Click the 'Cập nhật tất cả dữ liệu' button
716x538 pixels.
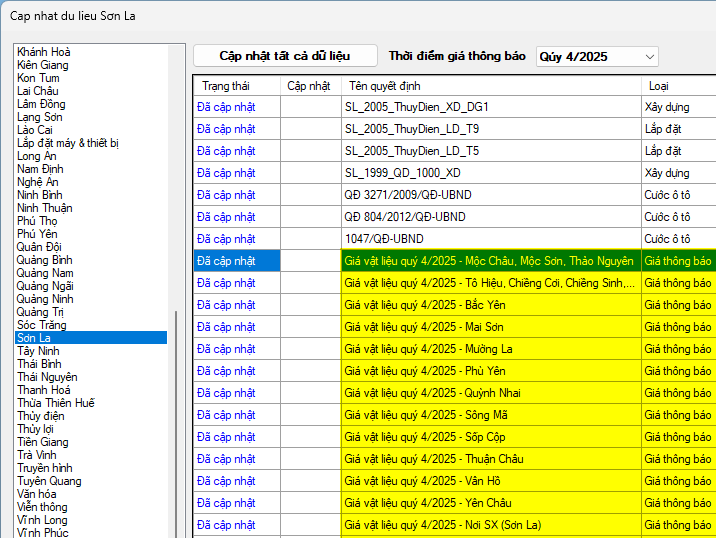(x=285, y=56)
